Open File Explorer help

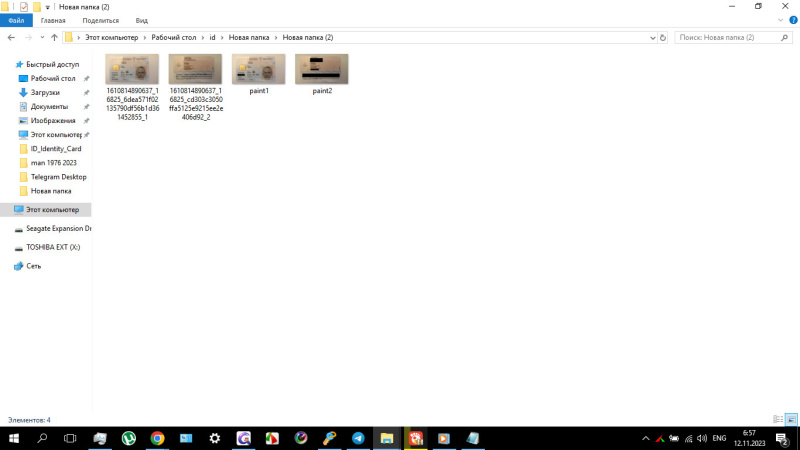point(792,20)
